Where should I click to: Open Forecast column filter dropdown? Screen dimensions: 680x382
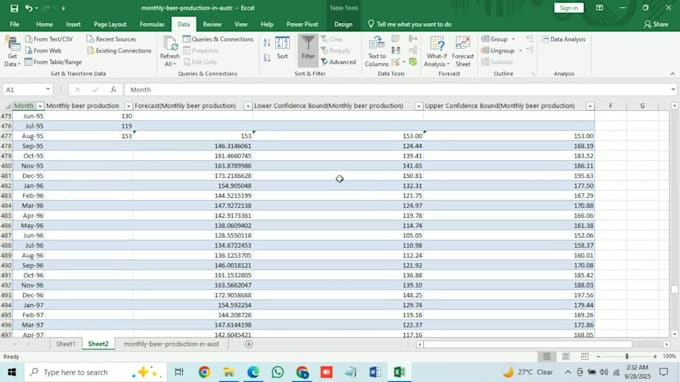[x=248, y=106]
